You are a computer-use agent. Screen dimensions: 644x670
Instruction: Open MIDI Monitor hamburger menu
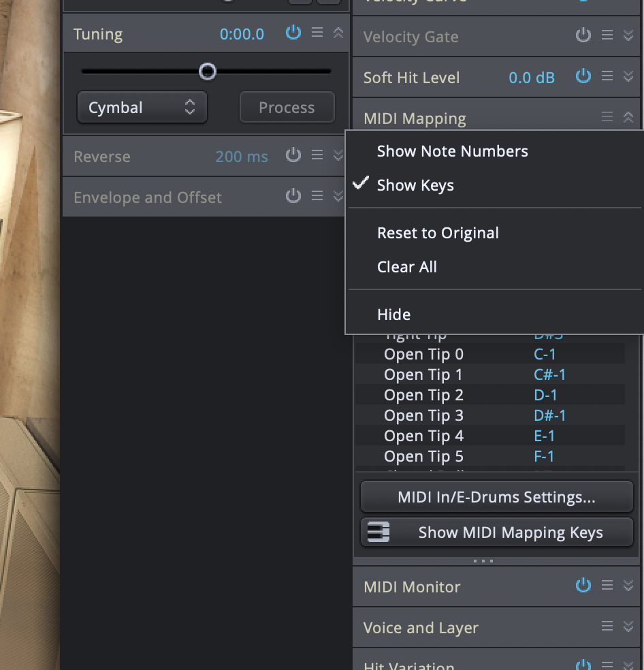607,586
